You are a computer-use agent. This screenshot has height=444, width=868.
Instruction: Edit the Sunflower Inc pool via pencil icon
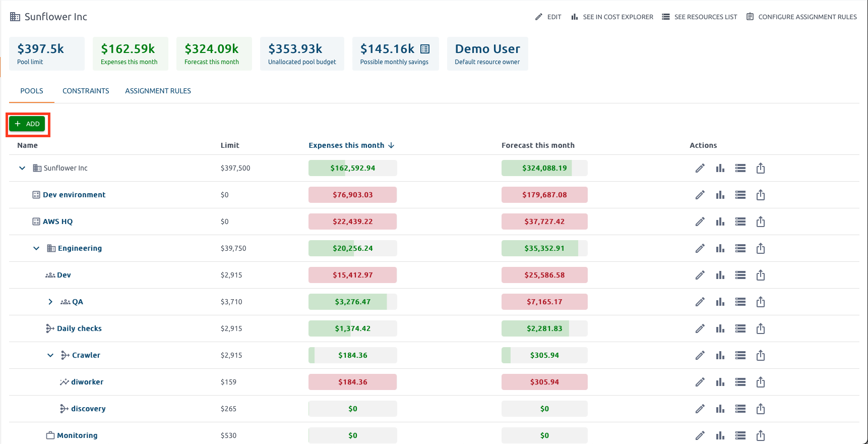[x=700, y=168]
